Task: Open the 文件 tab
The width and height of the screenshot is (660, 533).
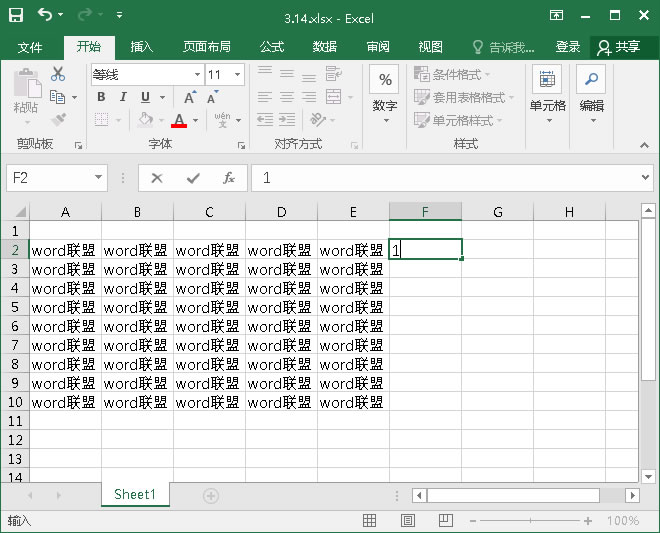Action: tap(30, 47)
